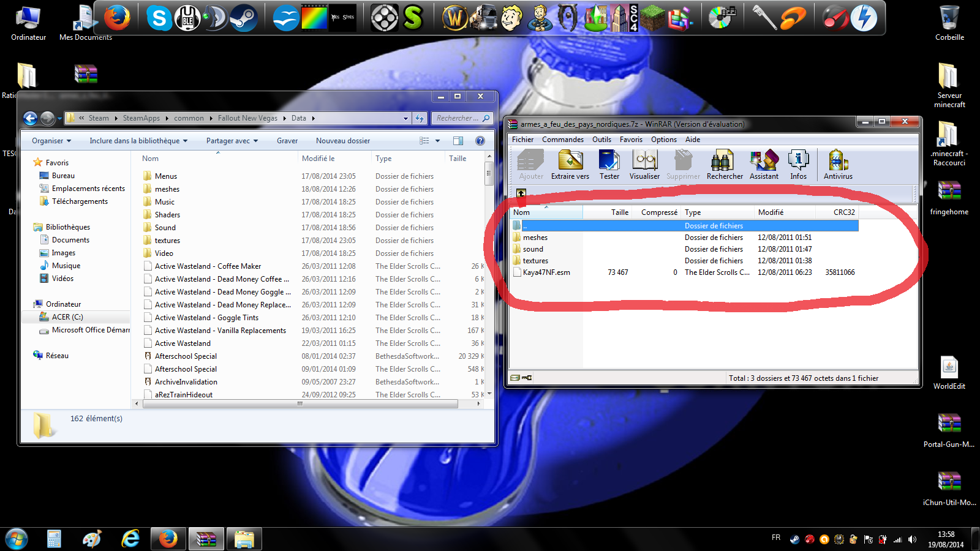Click the volume speaker tray icon
Viewport: 980px width, 551px height.
[x=913, y=539]
